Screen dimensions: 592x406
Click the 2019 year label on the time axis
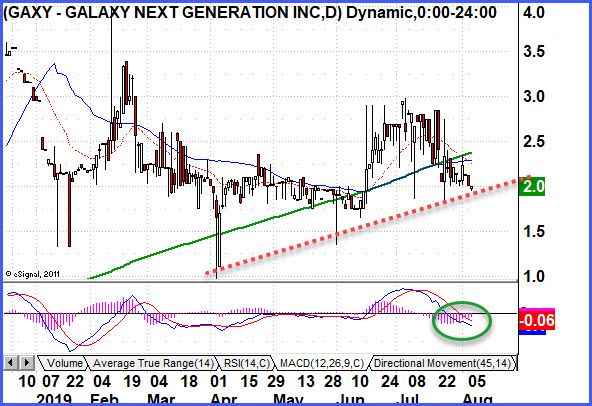pyautogui.click(x=54, y=399)
